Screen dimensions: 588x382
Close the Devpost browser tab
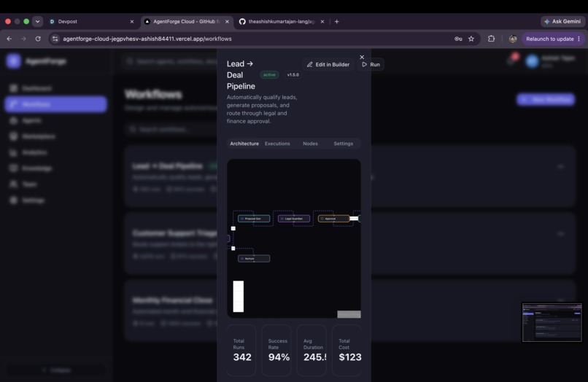click(x=132, y=22)
